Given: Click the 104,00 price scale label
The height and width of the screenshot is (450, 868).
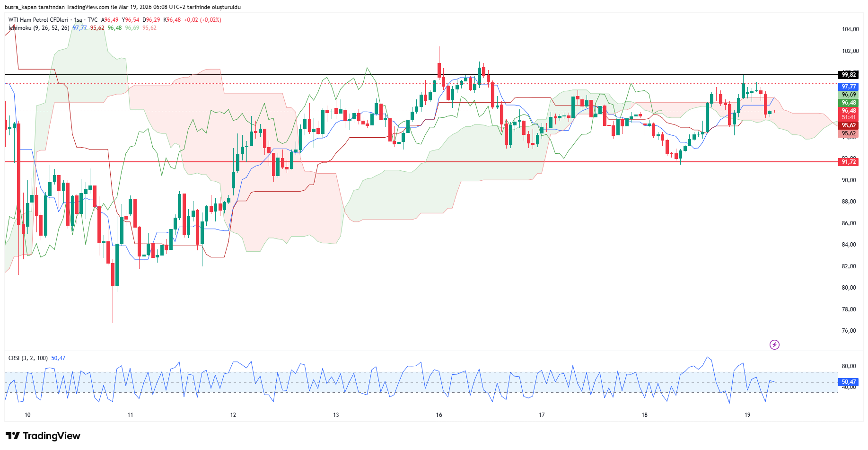Looking at the screenshot, I should click(850, 29).
